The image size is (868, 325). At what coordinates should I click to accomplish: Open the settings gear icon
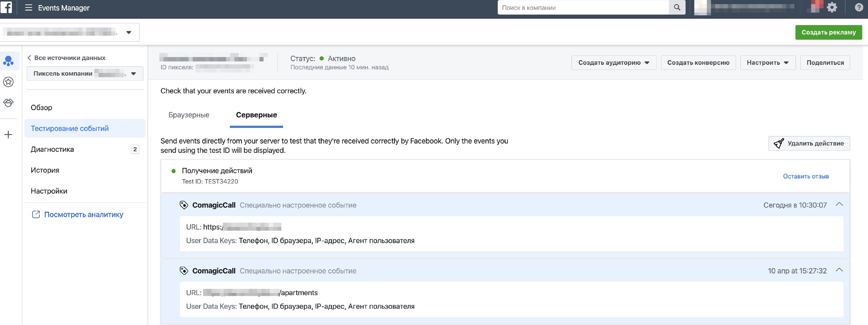832,7
